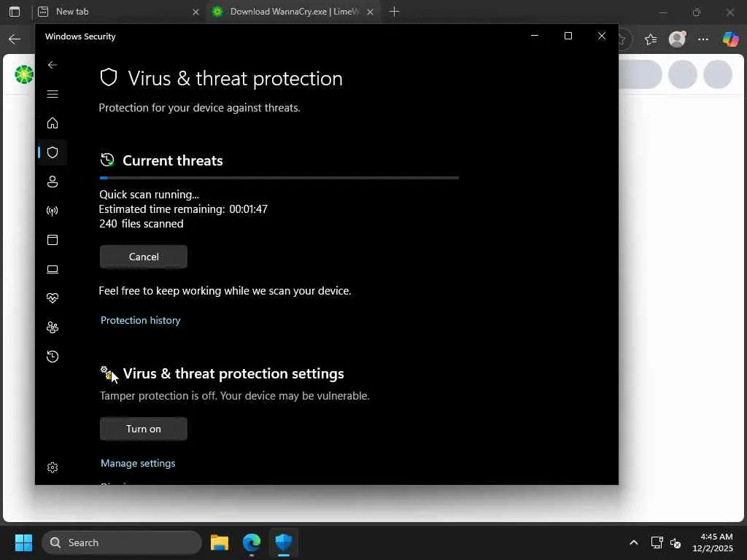This screenshot has height=560, width=747.
Task: Select the Download WannaCry.exe browser tab
Action: click(293, 12)
